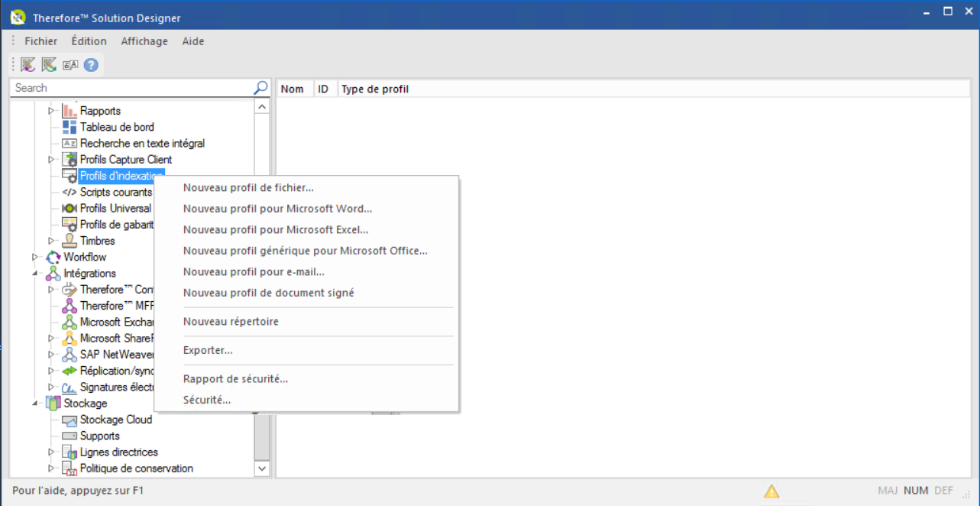Expand the Timbres tree node
This screenshot has width=980, height=506.
[x=51, y=241]
